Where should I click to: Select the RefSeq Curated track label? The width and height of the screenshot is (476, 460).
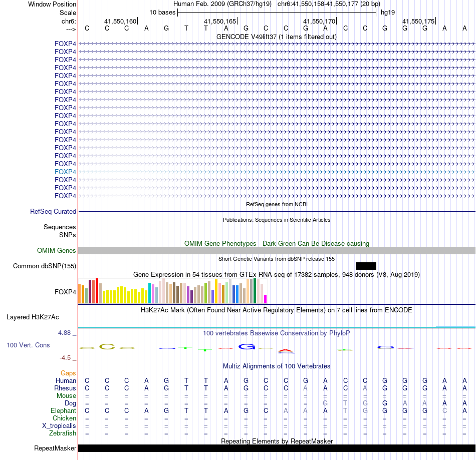[x=53, y=211]
